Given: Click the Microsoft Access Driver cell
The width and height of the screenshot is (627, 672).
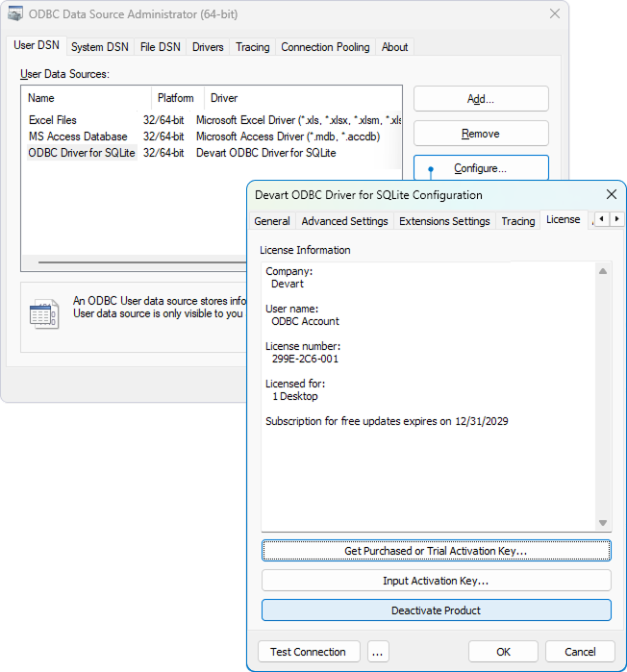Looking at the screenshot, I should pos(288,137).
